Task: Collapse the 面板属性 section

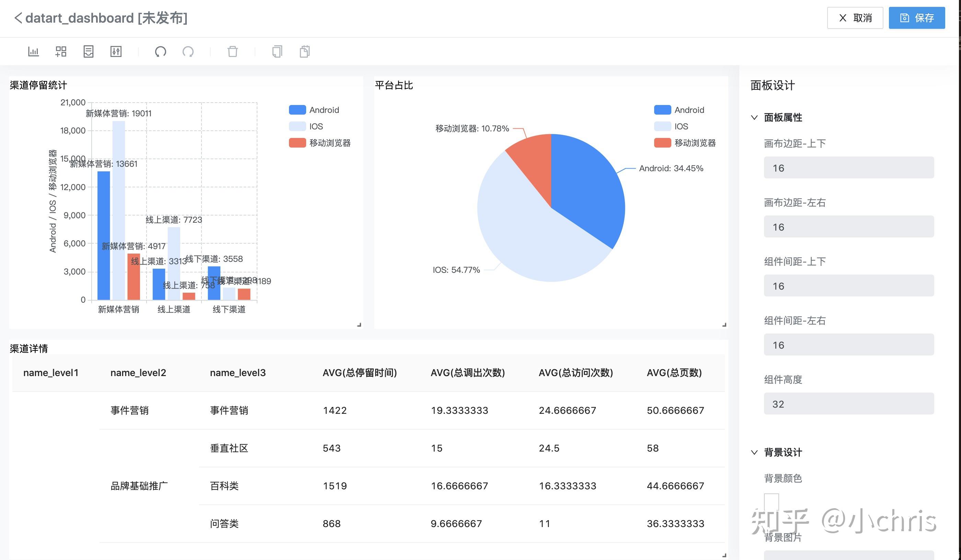Action: tap(754, 117)
